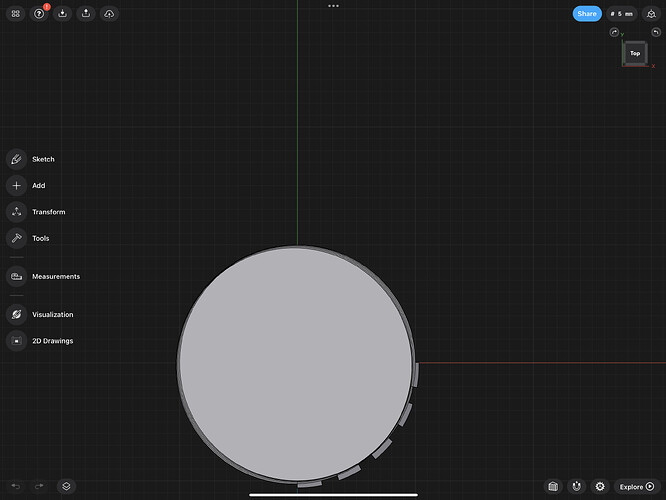
Task: Click the redo arrow
Action: [39, 486]
